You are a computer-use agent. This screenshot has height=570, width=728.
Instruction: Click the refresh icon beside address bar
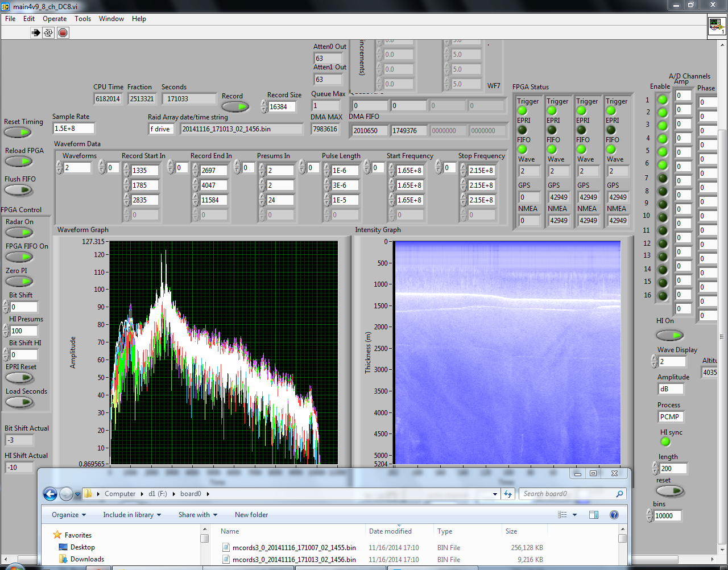click(x=508, y=494)
